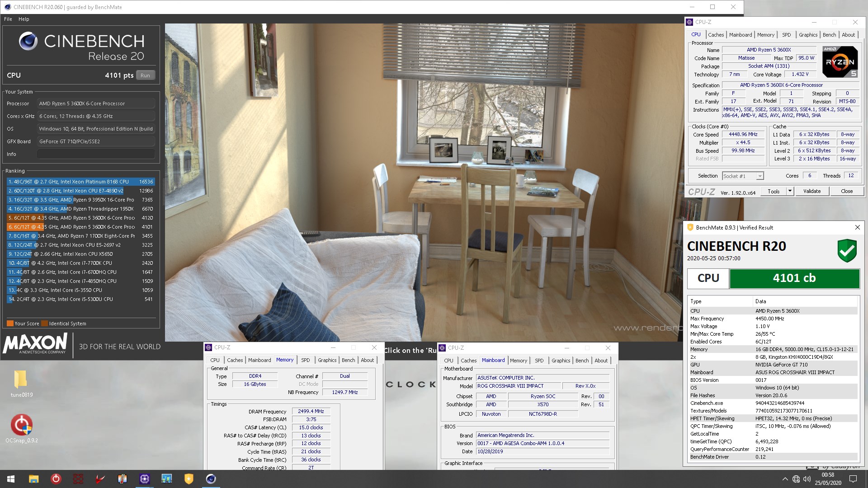The width and height of the screenshot is (868, 488).
Task: Close the BenchMate Verified Result window
Action: tap(857, 227)
